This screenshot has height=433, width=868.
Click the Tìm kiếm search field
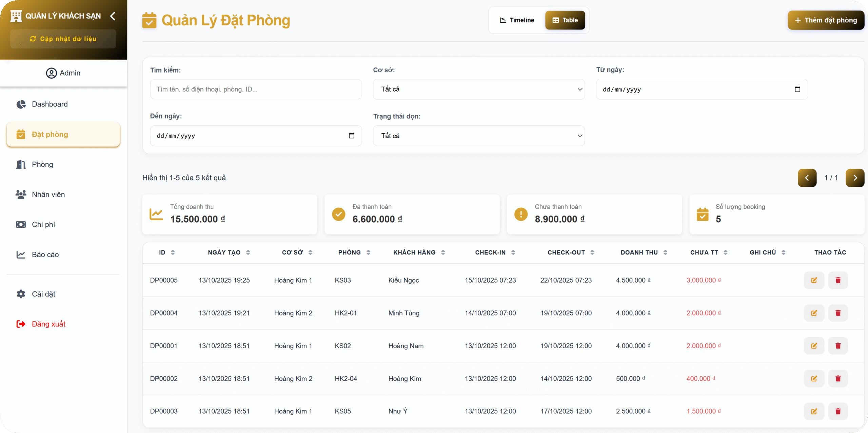tap(256, 89)
